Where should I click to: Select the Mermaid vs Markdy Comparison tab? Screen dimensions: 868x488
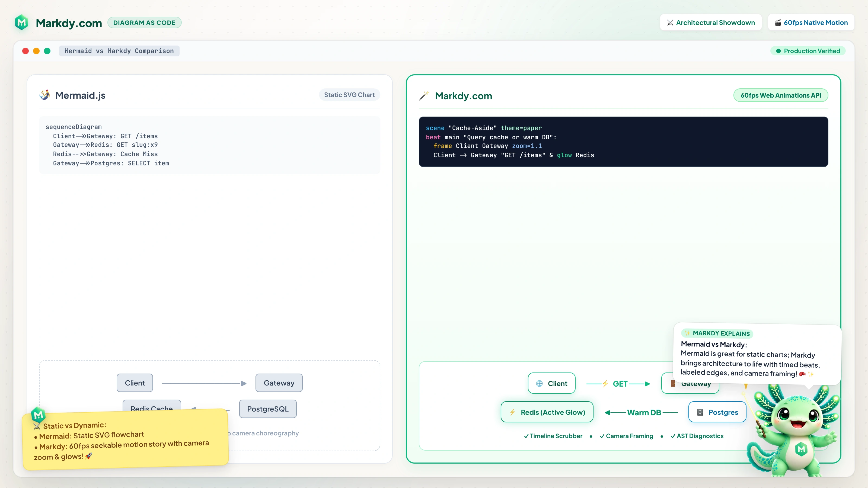tap(119, 51)
